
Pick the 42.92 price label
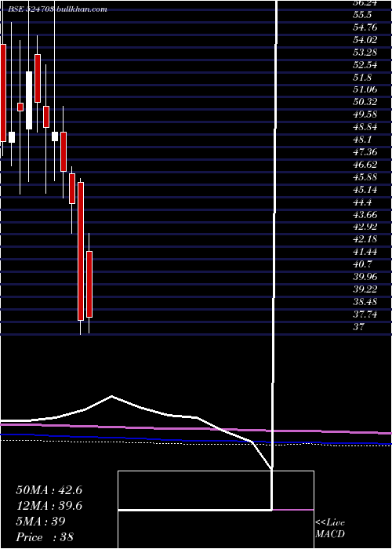pyautogui.click(x=365, y=227)
